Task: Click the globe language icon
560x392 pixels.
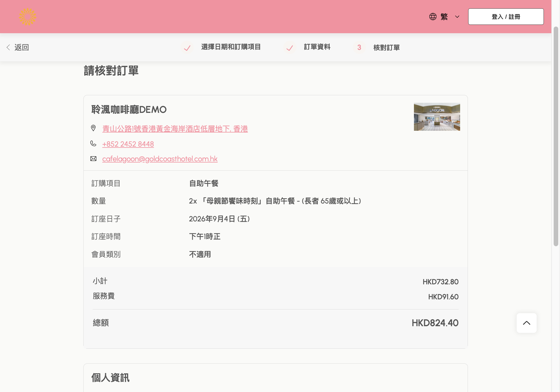Action: (x=433, y=17)
